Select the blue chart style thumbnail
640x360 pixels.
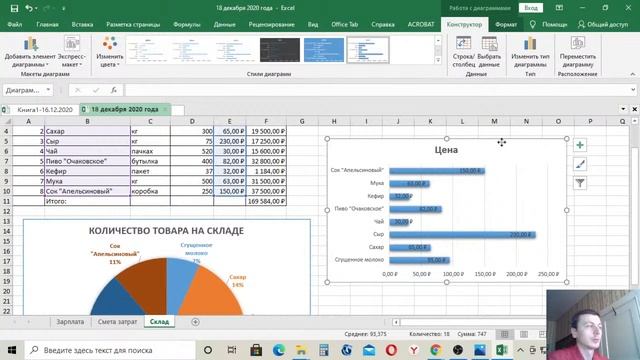[324, 50]
